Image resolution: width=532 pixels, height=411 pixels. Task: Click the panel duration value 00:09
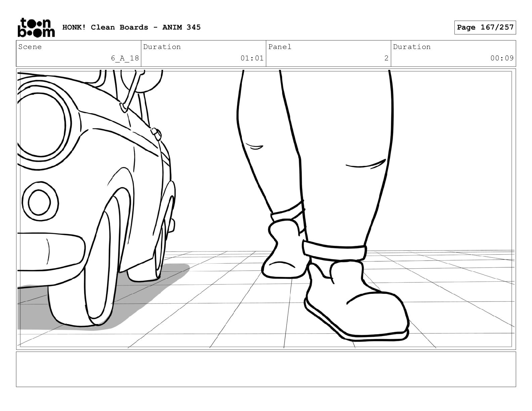coord(502,58)
